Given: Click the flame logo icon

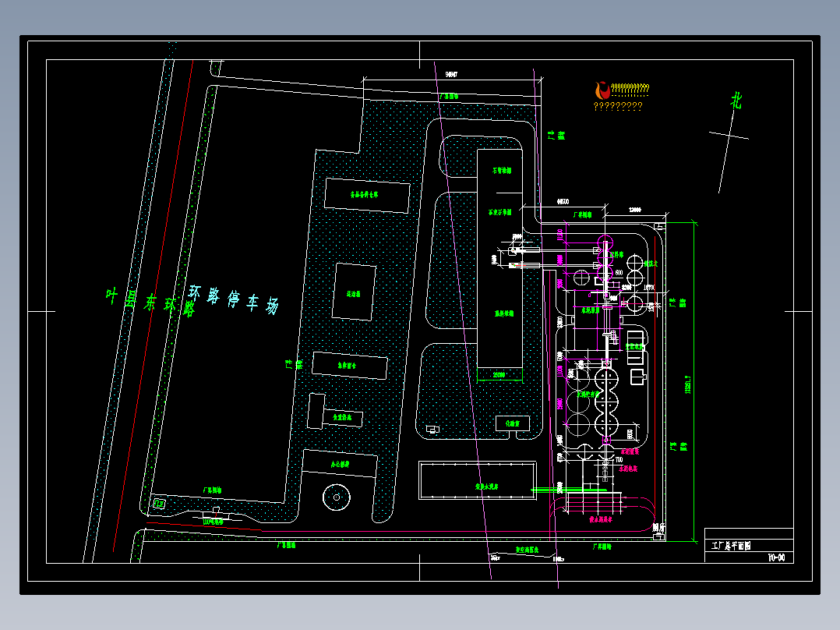Looking at the screenshot, I should pyautogui.click(x=602, y=90).
